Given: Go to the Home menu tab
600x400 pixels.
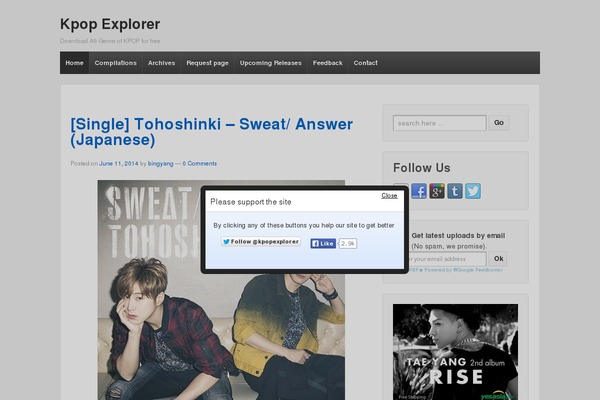Looking at the screenshot, I should (x=74, y=63).
